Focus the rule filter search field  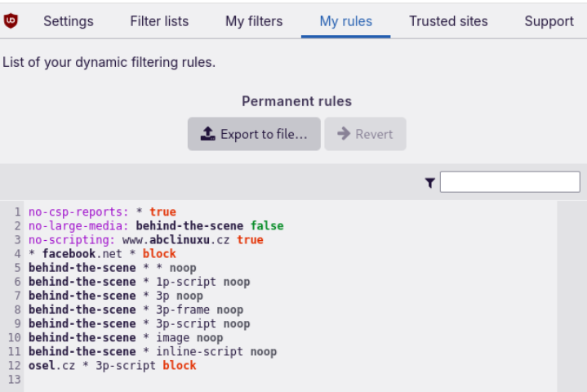pos(510,182)
